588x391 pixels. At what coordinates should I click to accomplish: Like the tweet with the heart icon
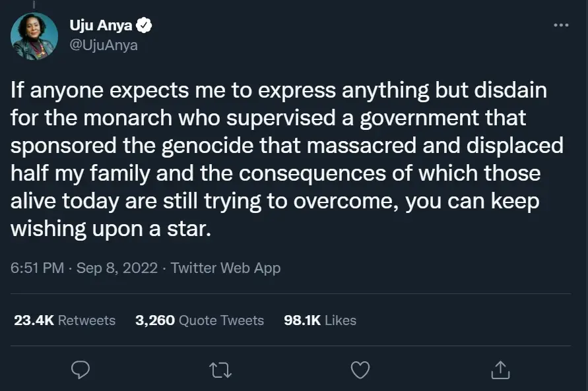click(360, 370)
